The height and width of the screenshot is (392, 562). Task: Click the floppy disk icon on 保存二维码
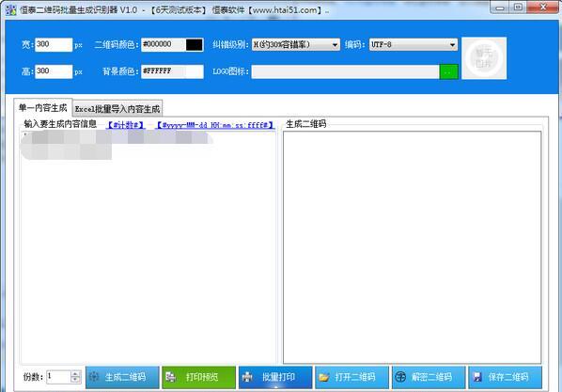[477, 377]
